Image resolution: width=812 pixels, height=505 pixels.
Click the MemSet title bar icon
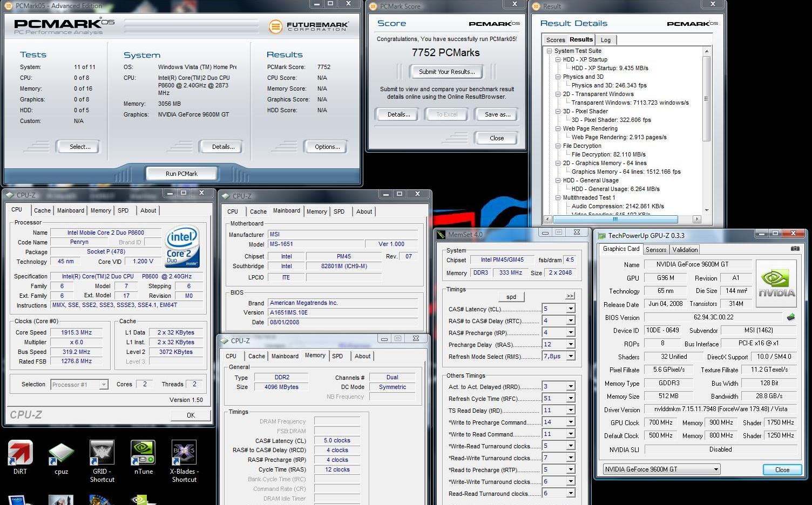click(441, 234)
